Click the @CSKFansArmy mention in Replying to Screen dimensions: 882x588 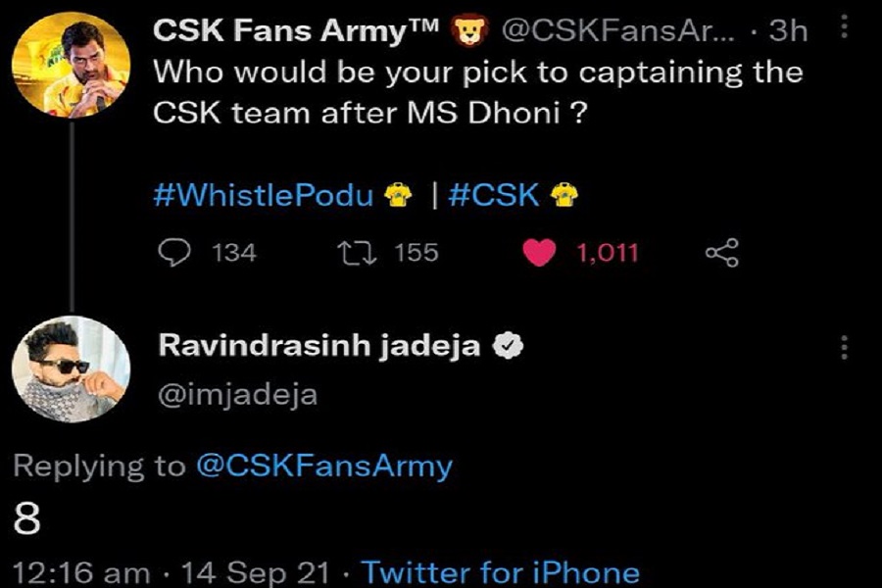tap(324, 466)
